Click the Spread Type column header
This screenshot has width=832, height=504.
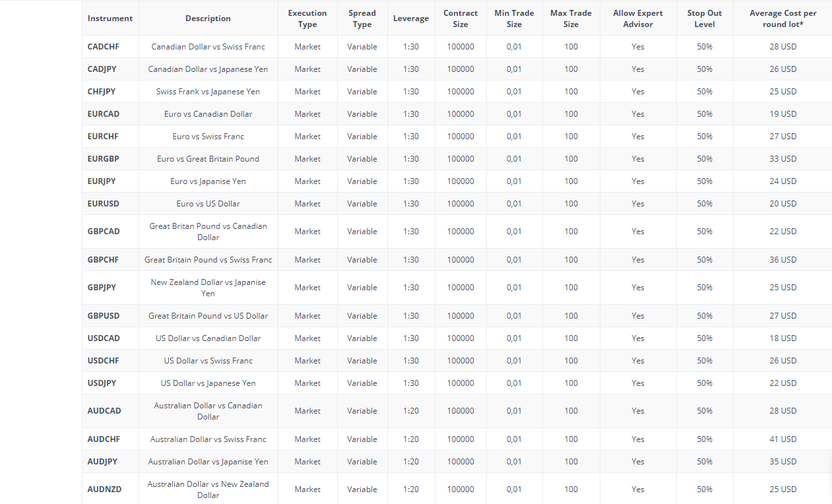(x=362, y=18)
